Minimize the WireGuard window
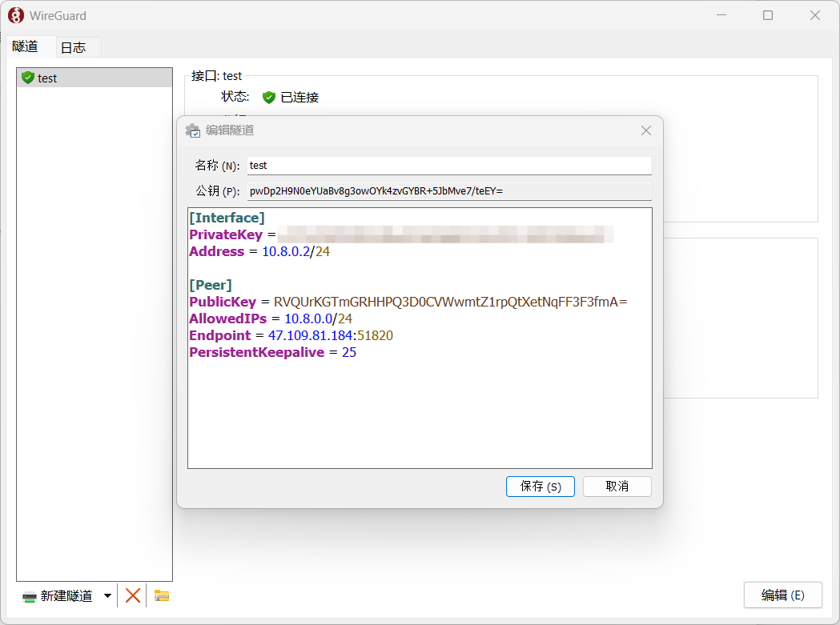Viewport: 840px width, 625px height. (x=721, y=15)
